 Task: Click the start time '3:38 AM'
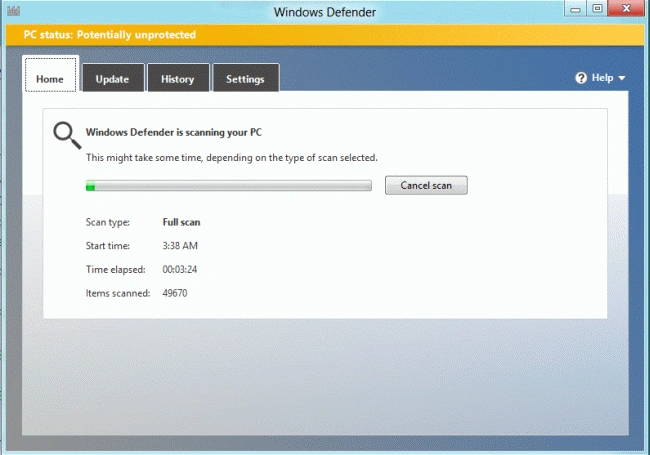click(180, 246)
